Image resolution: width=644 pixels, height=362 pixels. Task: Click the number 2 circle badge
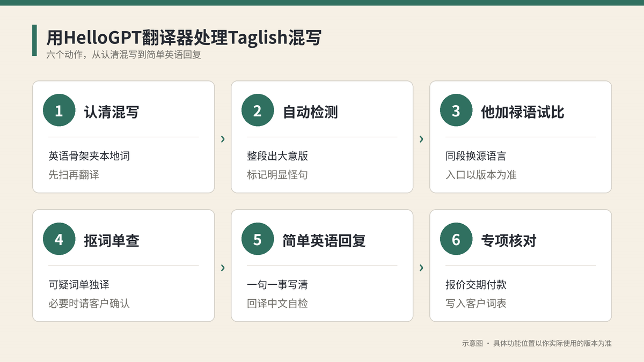(258, 110)
